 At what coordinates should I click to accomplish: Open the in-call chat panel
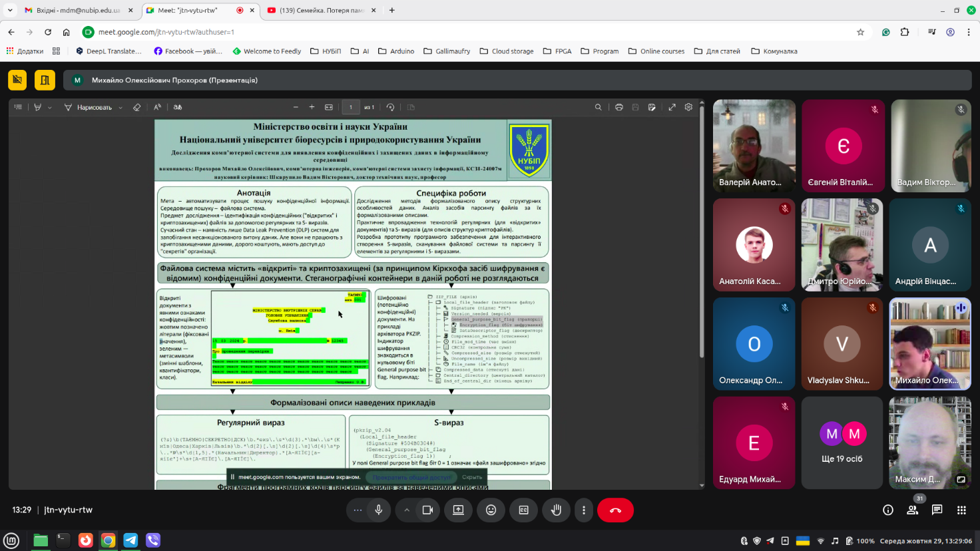point(937,510)
